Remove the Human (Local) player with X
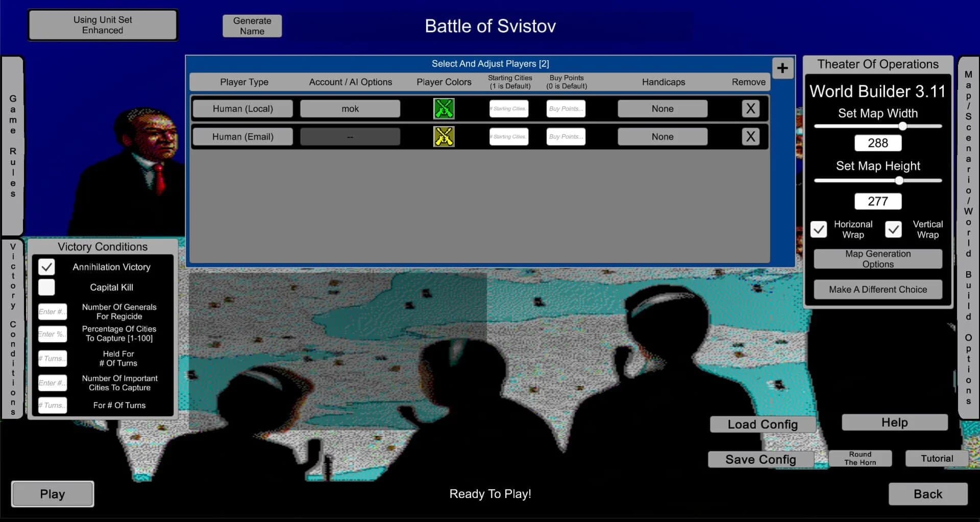This screenshot has height=522, width=980. [x=750, y=108]
